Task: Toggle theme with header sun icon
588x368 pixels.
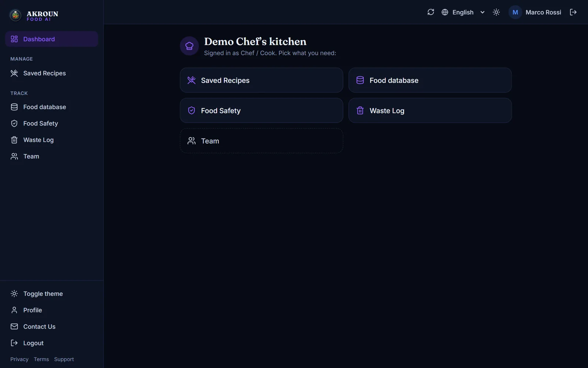Action: [496, 12]
